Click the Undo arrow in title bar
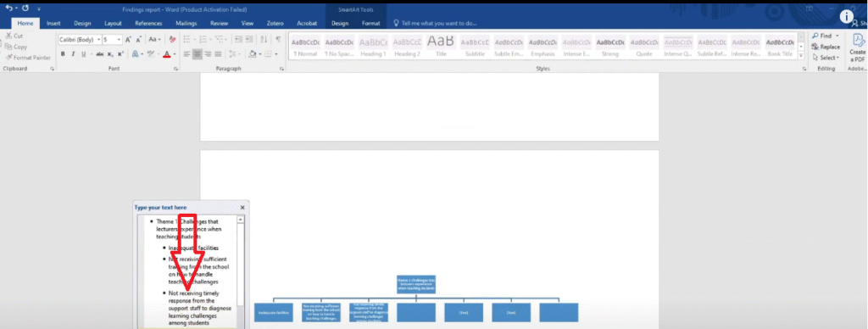 pos(8,8)
